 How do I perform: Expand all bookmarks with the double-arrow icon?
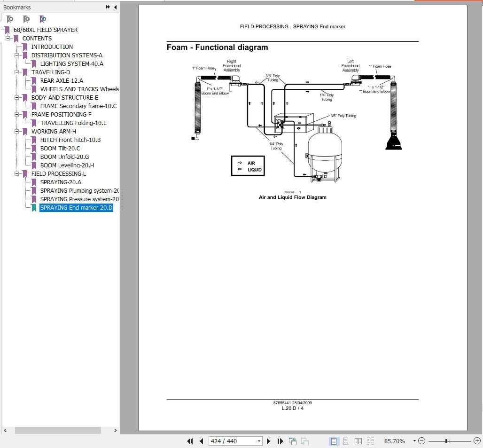108,7
